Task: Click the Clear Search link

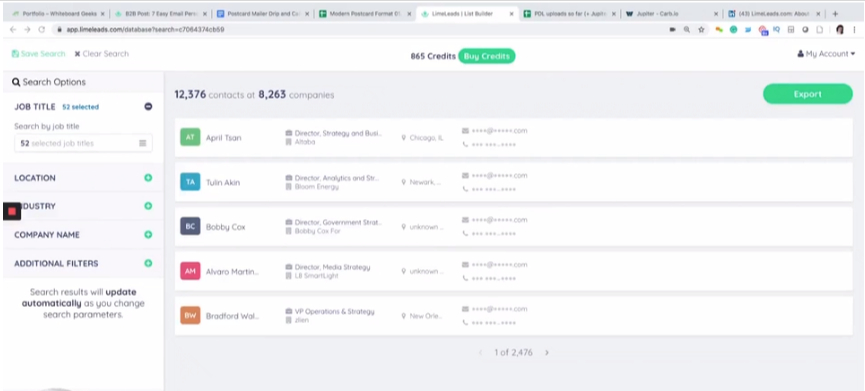Action: coord(102,53)
